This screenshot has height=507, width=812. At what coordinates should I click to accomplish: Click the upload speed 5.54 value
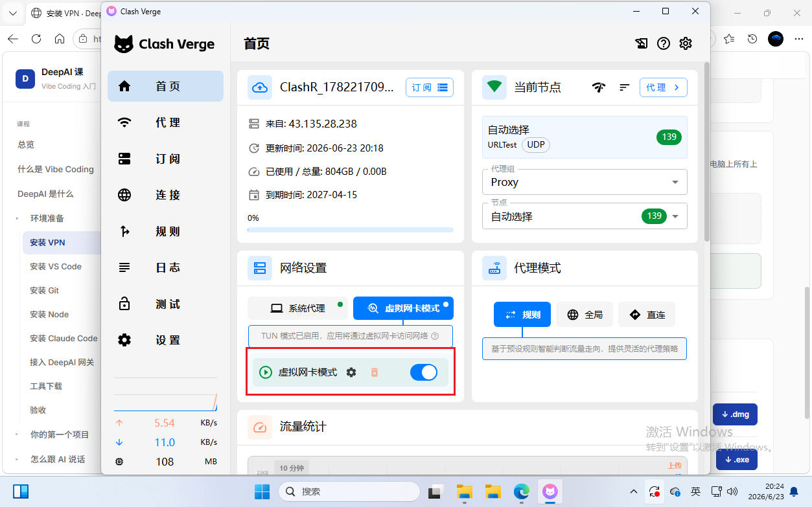tap(165, 423)
